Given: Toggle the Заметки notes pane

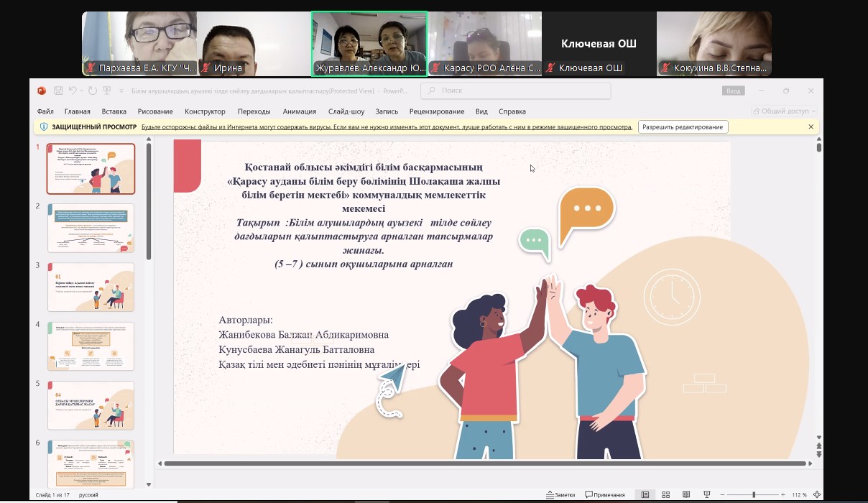Looking at the screenshot, I should click(x=560, y=494).
